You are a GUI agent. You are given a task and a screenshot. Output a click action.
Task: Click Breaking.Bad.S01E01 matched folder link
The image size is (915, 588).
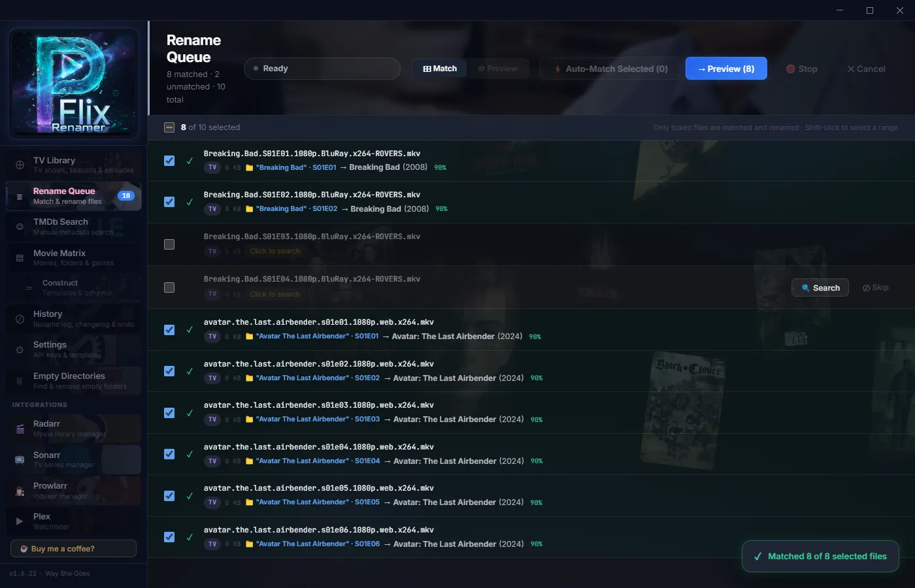point(296,168)
